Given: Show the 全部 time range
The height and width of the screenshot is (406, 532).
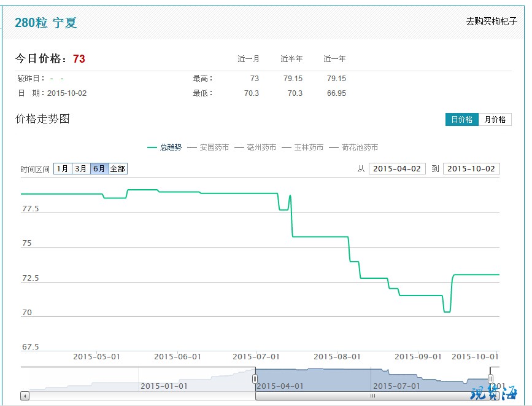Looking at the screenshot, I should (x=118, y=169).
